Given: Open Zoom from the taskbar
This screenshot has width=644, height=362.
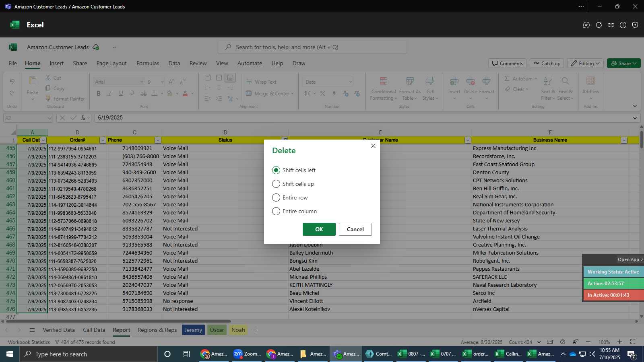Looking at the screenshot, I should (247, 354).
